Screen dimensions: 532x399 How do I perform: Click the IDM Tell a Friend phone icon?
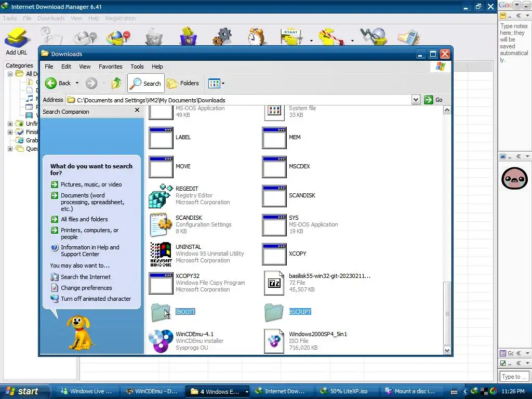tap(409, 37)
